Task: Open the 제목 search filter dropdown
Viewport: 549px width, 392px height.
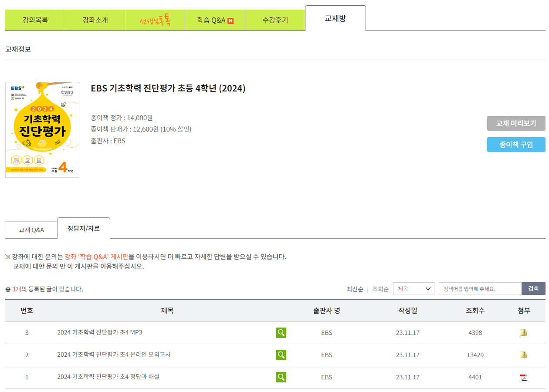Action: point(413,288)
